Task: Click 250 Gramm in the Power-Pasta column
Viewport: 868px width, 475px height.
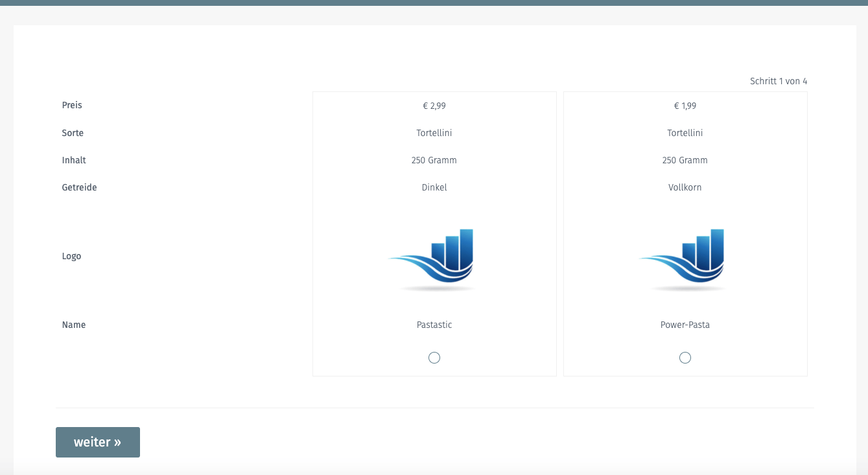Action: click(x=685, y=160)
